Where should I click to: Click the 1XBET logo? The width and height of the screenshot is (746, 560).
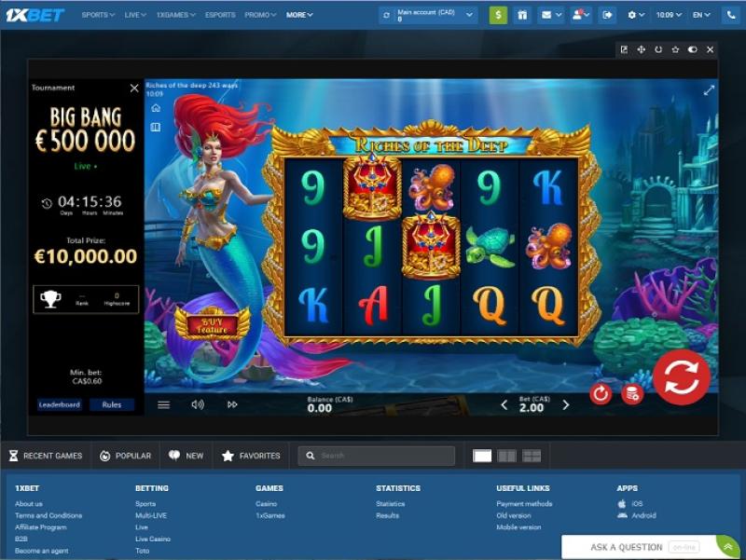coord(35,15)
